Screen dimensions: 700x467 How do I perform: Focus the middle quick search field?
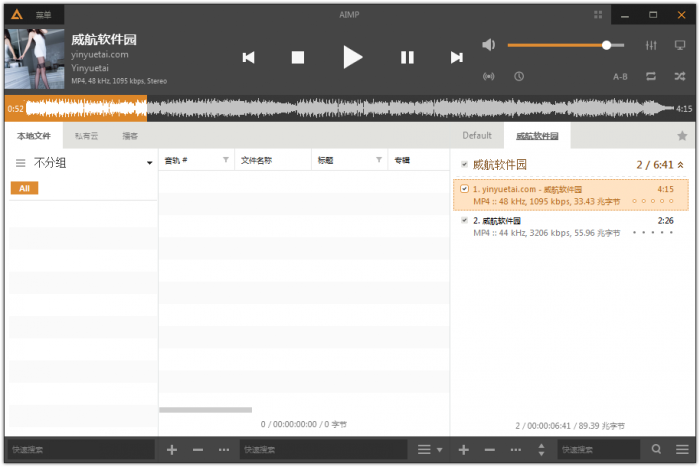tap(324, 450)
